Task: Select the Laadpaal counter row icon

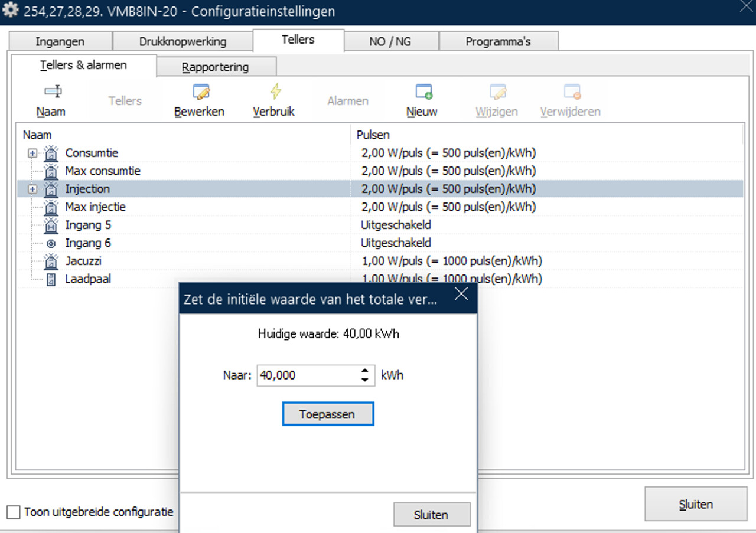Action: point(51,279)
